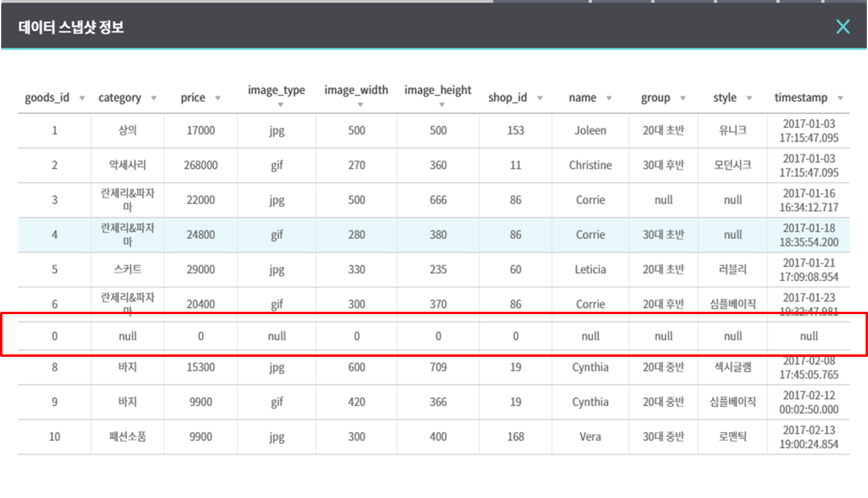
Task: Click group cell 20대 후반
Action: pos(663,305)
